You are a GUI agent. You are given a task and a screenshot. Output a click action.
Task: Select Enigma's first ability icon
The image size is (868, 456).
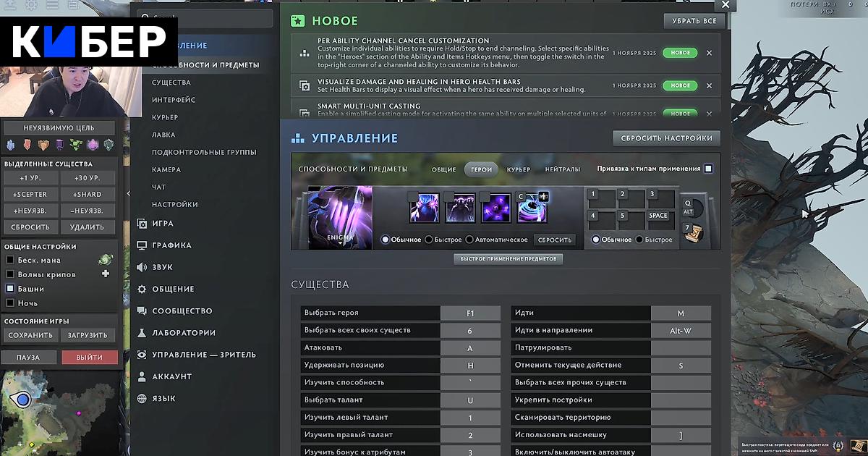pos(424,208)
